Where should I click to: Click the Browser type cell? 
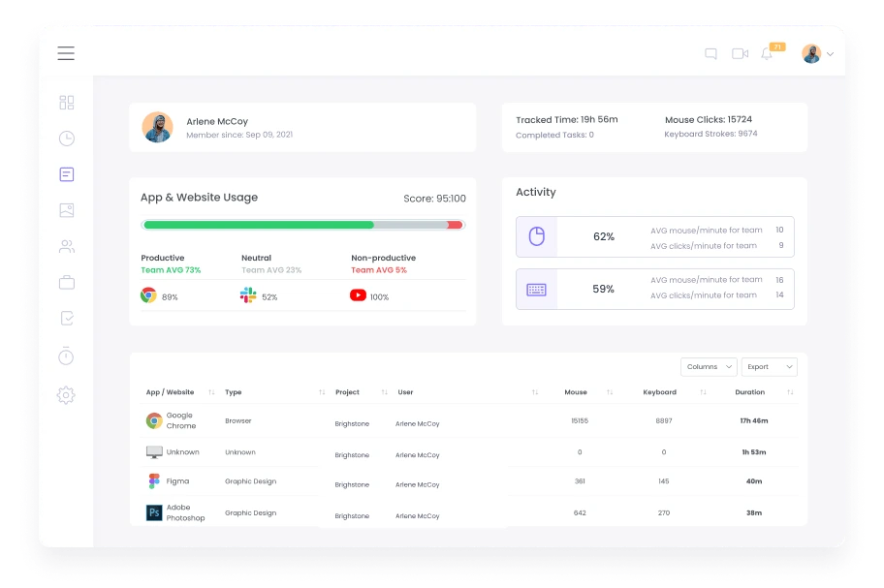[237, 420]
